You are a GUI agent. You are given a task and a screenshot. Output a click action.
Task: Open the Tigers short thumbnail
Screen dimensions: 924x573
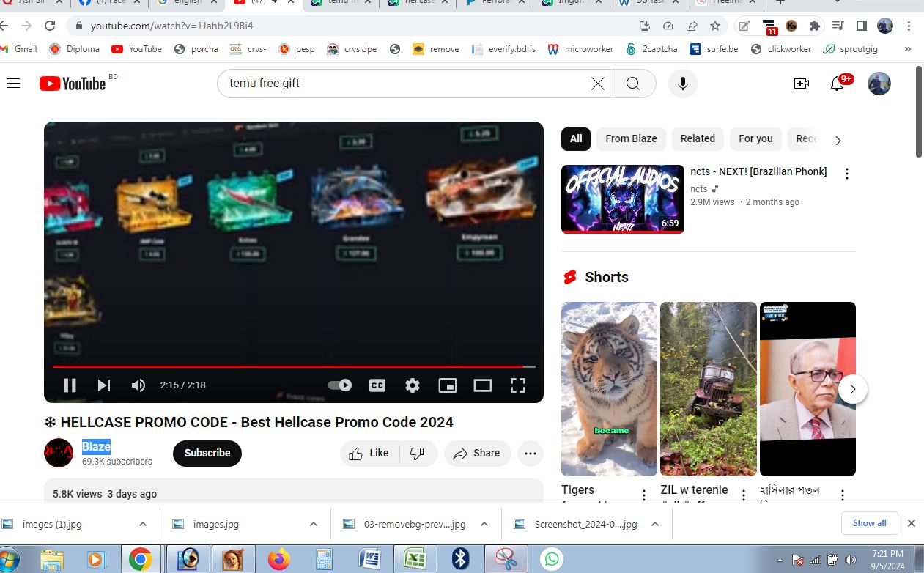pyautogui.click(x=609, y=389)
